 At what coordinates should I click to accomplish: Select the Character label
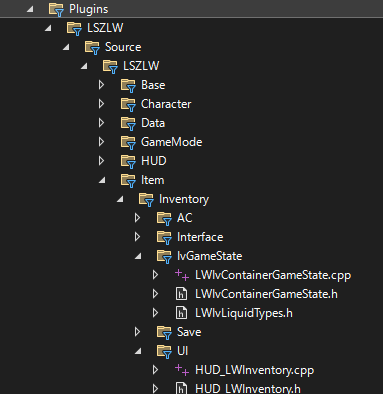(166, 104)
